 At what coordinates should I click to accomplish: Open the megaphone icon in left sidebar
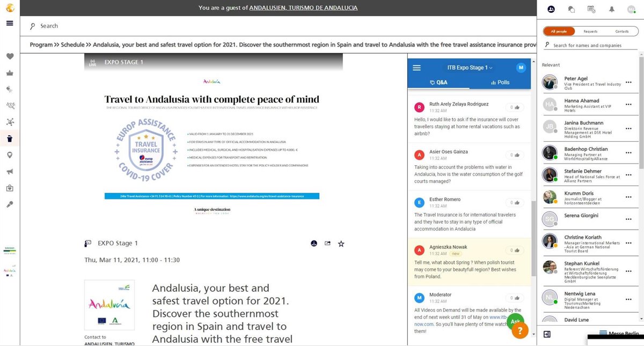click(10, 172)
